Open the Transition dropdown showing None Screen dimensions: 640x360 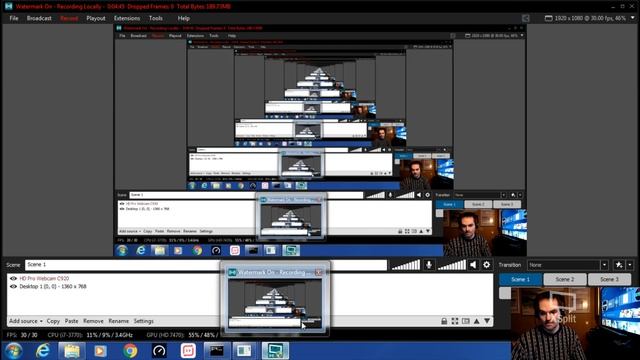(x=568, y=265)
